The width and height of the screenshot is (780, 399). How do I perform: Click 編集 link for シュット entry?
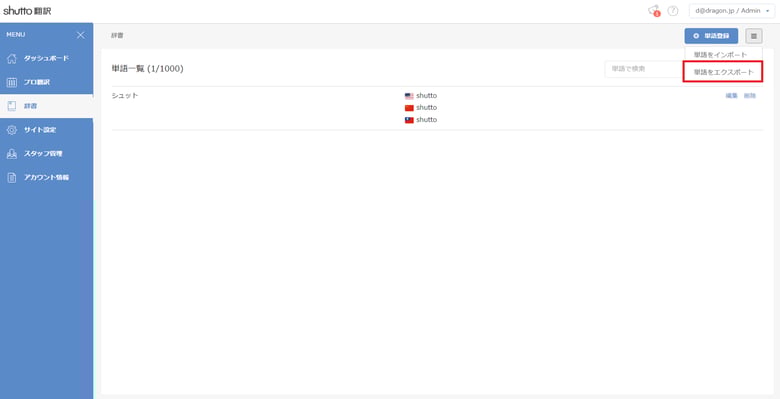[x=731, y=96]
